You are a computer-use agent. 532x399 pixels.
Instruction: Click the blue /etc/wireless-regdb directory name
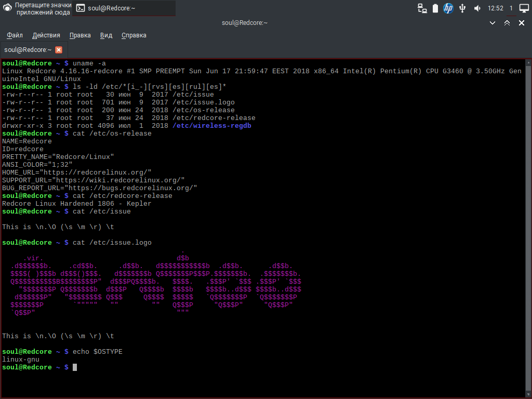pos(212,126)
